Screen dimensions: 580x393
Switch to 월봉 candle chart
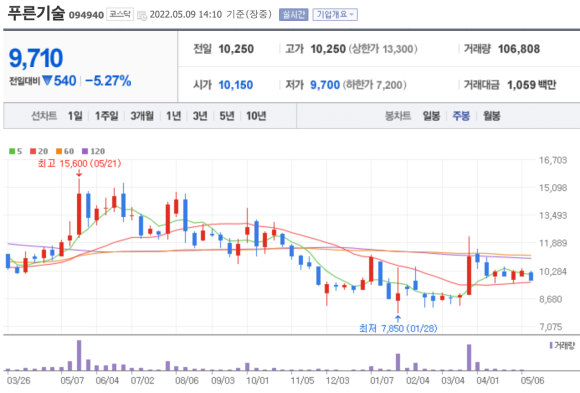coord(492,116)
